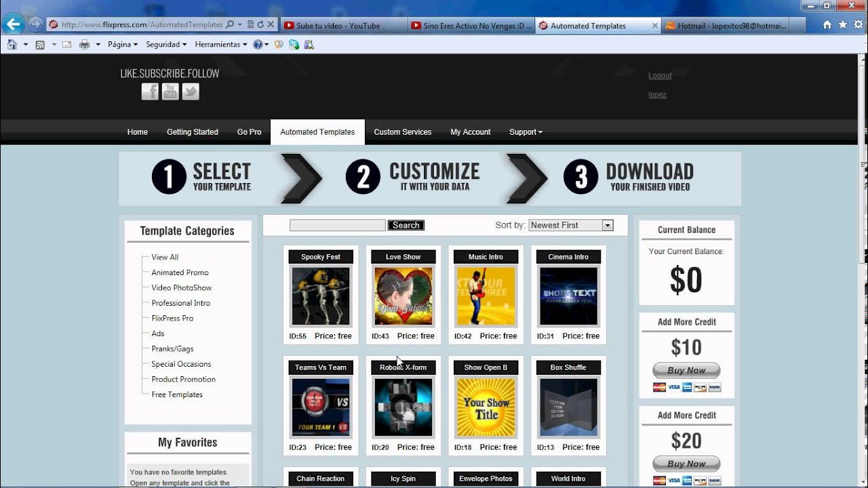Go to Home in the site navigation
This screenshot has width=868, height=488.
click(138, 132)
